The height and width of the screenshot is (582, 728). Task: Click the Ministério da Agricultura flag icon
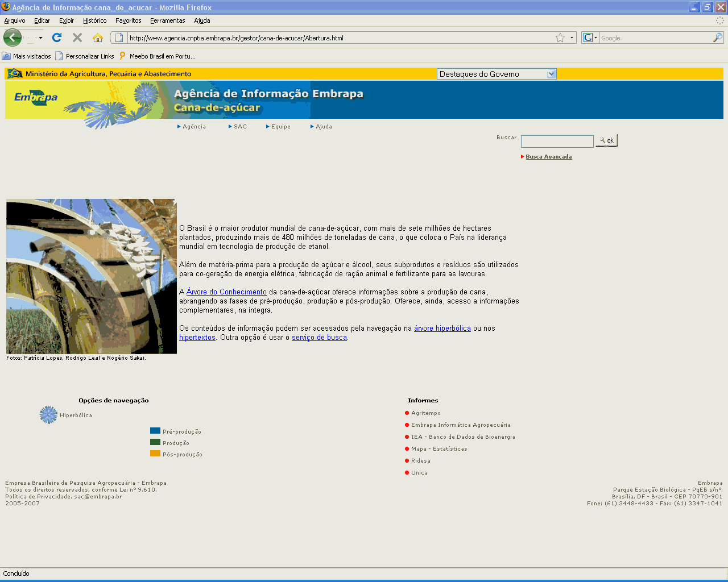15,73
